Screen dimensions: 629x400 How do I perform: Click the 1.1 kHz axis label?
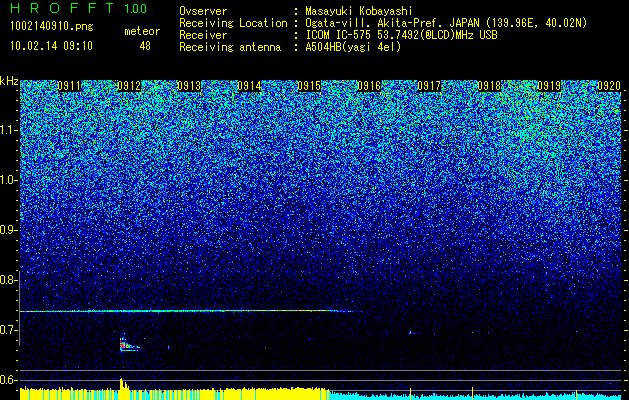point(9,130)
